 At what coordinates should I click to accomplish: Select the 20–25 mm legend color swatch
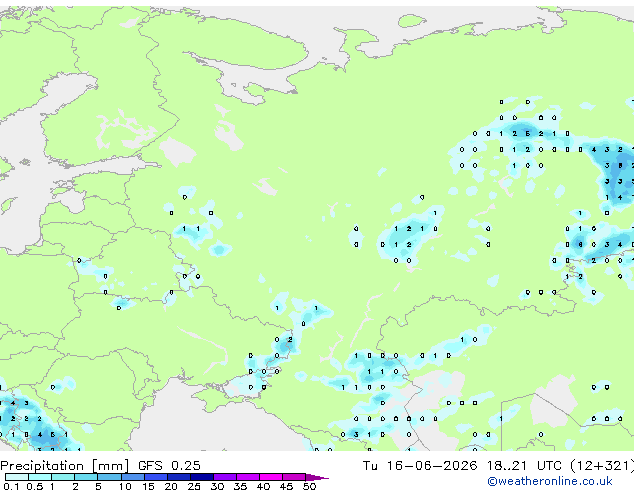[x=179, y=477]
